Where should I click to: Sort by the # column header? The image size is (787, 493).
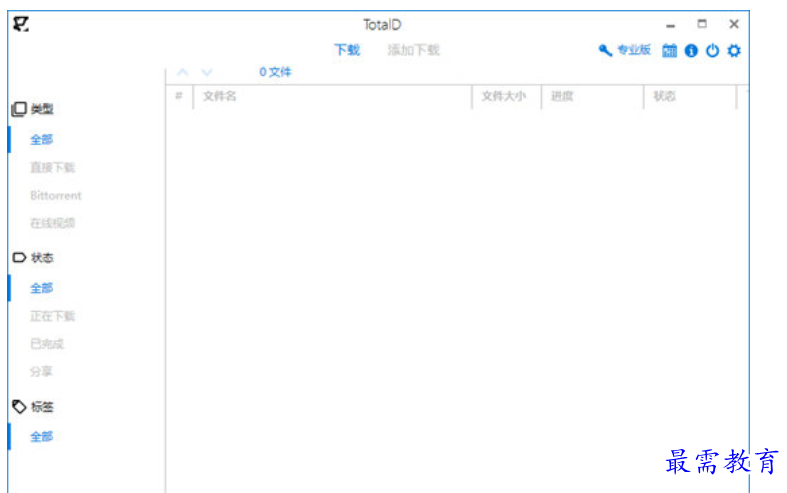pos(179,96)
